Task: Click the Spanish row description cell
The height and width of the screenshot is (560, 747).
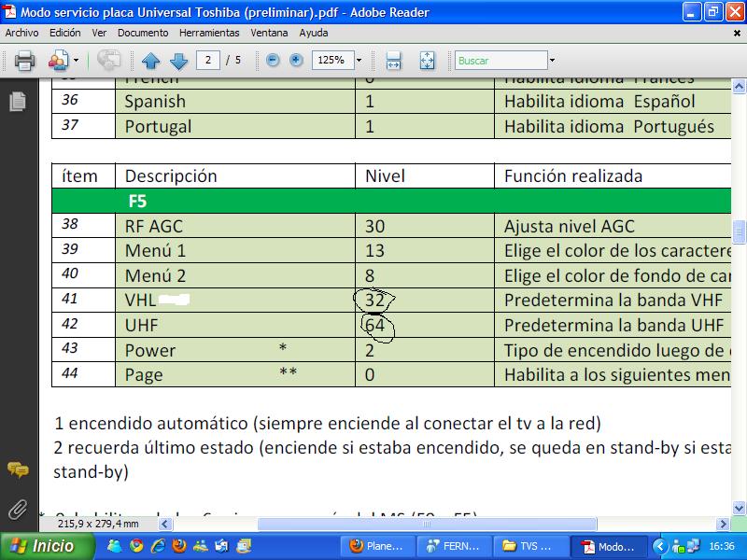Action: point(235,102)
